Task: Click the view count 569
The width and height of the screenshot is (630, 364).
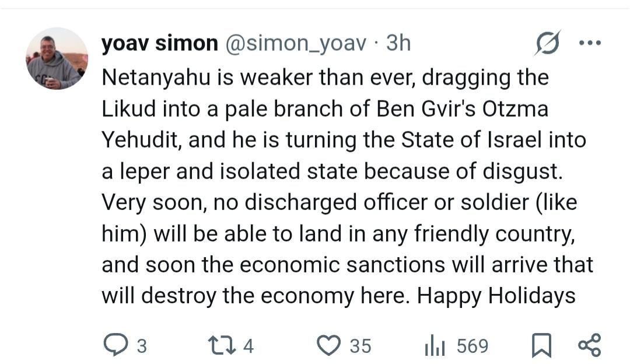Action: (x=472, y=346)
